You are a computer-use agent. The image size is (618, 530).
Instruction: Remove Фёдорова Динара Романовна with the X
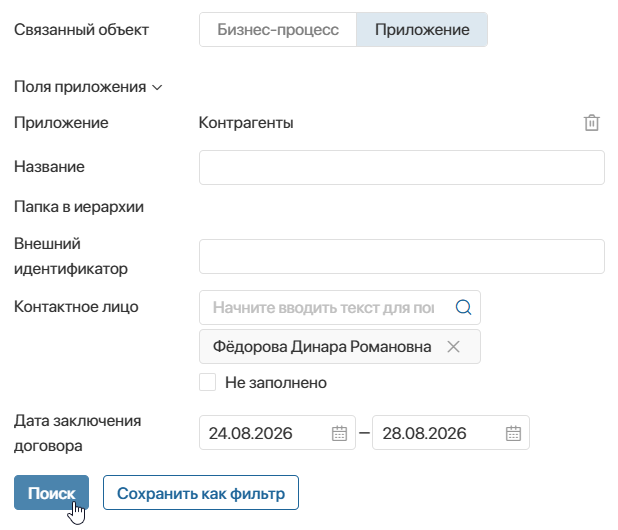(x=453, y=347)
